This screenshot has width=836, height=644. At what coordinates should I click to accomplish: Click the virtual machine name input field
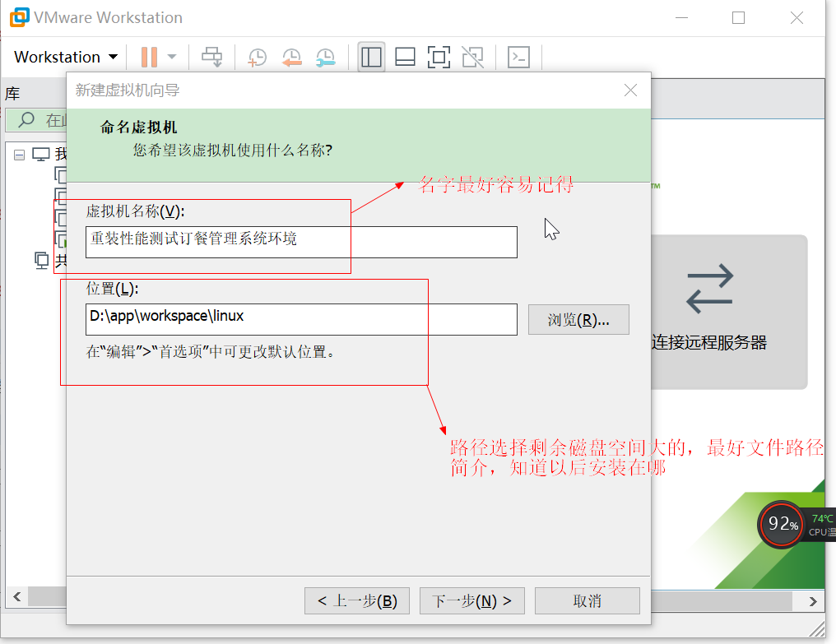[301, 242]
